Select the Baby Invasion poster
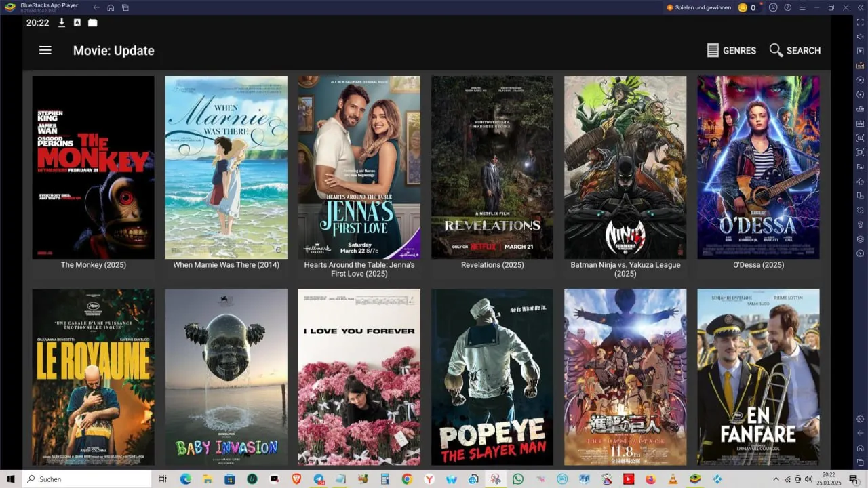868x488 pixels. pyautogui.click(x=226, y=377)
